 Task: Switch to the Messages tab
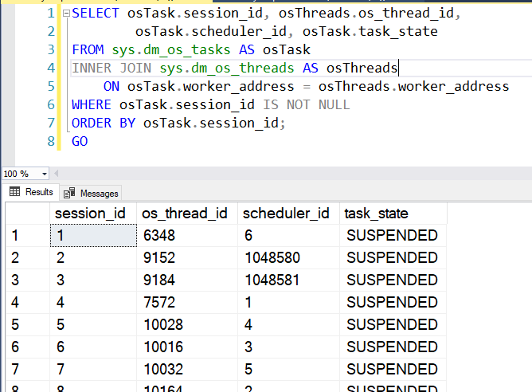pos(91,194)
